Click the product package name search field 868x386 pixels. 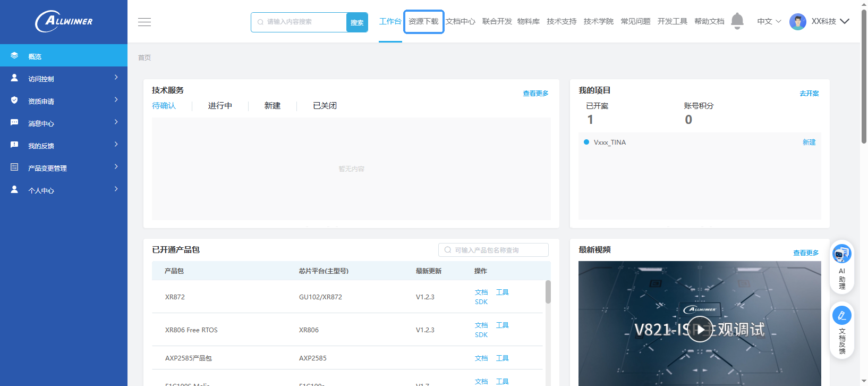tap(494, 250)
